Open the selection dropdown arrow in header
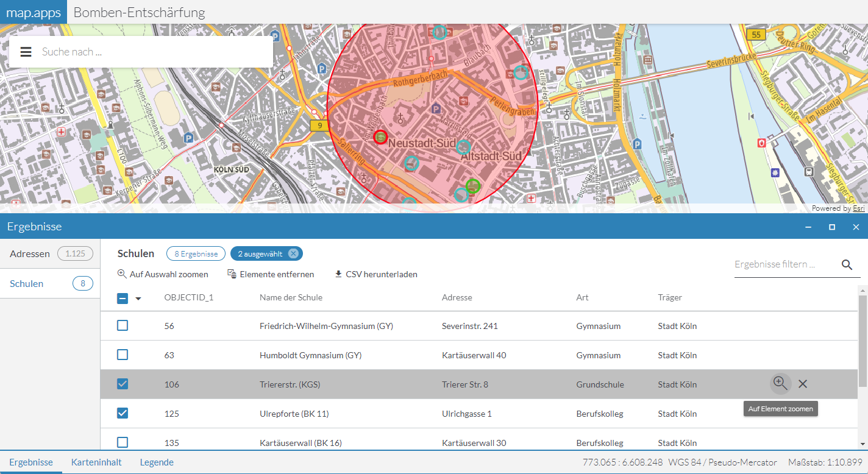This screenshot has height=474, width=868. coord(138,299)
